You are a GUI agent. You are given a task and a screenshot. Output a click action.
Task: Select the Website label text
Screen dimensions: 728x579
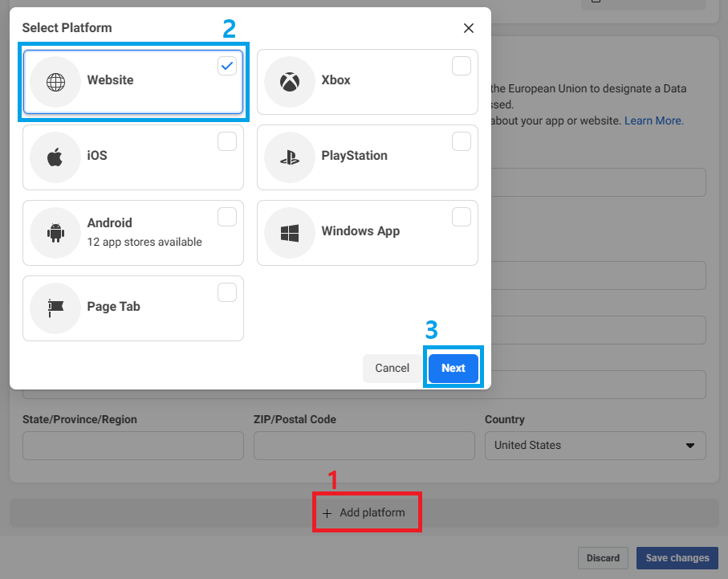[111, 80]
